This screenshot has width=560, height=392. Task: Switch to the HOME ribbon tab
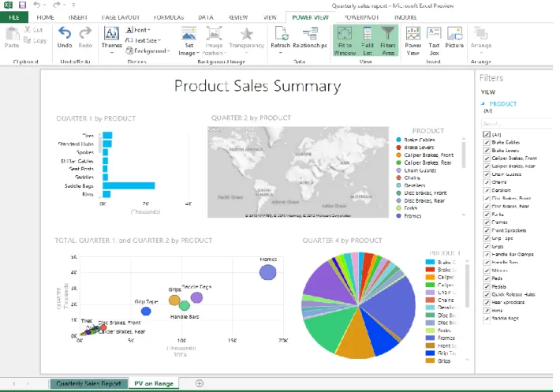pos(46,17)
